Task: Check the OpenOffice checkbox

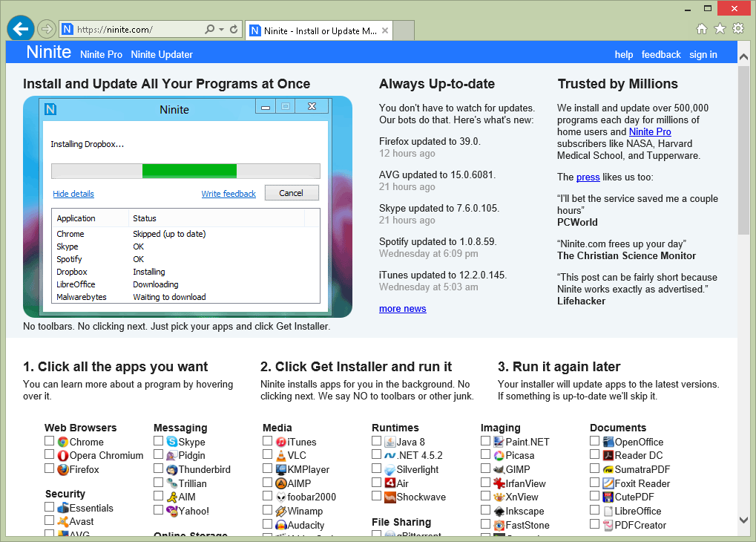Action: [594, 440]
